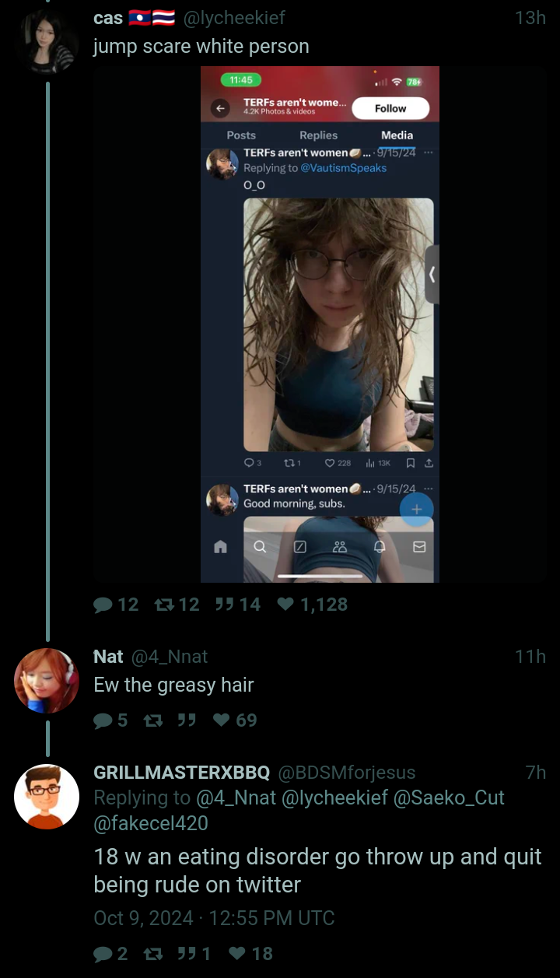Open cas's profile avatar
560x978 pixels.
(x=47, y=40)
